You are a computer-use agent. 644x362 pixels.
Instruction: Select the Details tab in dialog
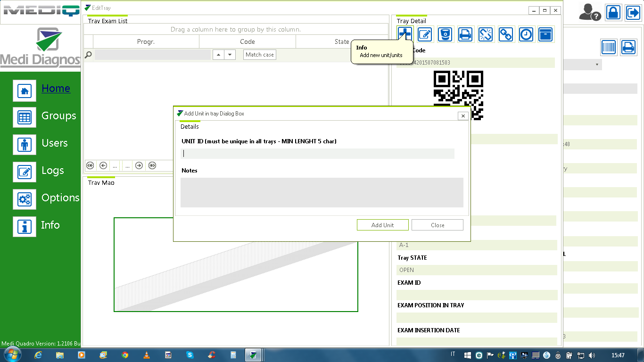point(190,126)
